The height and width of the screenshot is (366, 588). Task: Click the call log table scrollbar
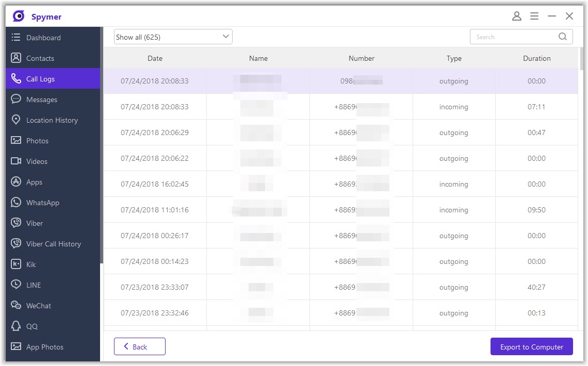[x=582, y=59]
